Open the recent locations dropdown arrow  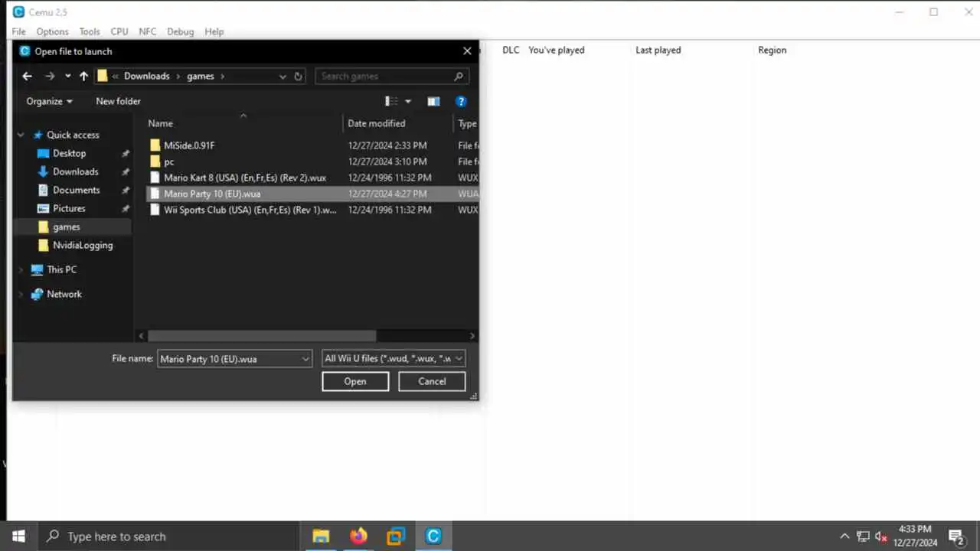(67, 76)
